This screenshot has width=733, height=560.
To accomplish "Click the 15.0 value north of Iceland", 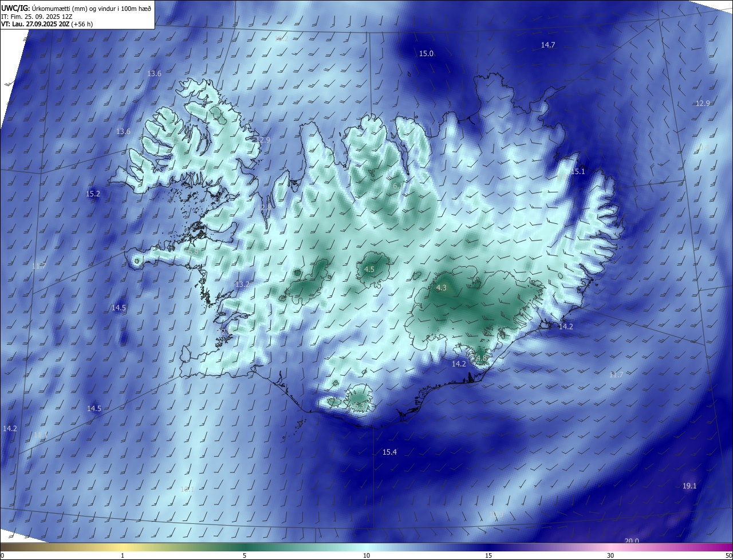I will (426, 54).
